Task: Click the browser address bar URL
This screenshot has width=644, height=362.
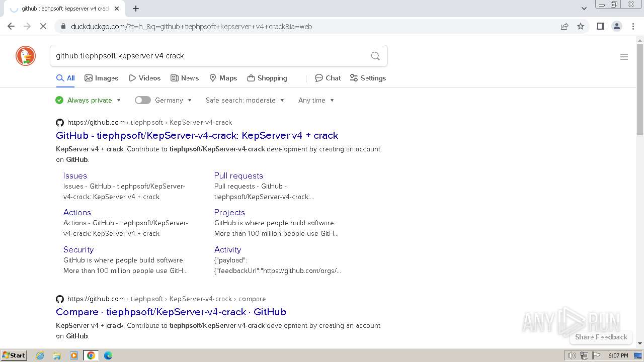Action: click(191, 27)
